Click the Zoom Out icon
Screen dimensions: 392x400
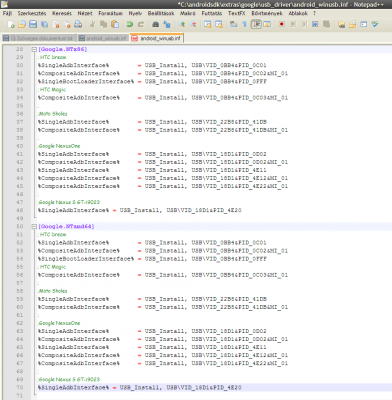193,24
